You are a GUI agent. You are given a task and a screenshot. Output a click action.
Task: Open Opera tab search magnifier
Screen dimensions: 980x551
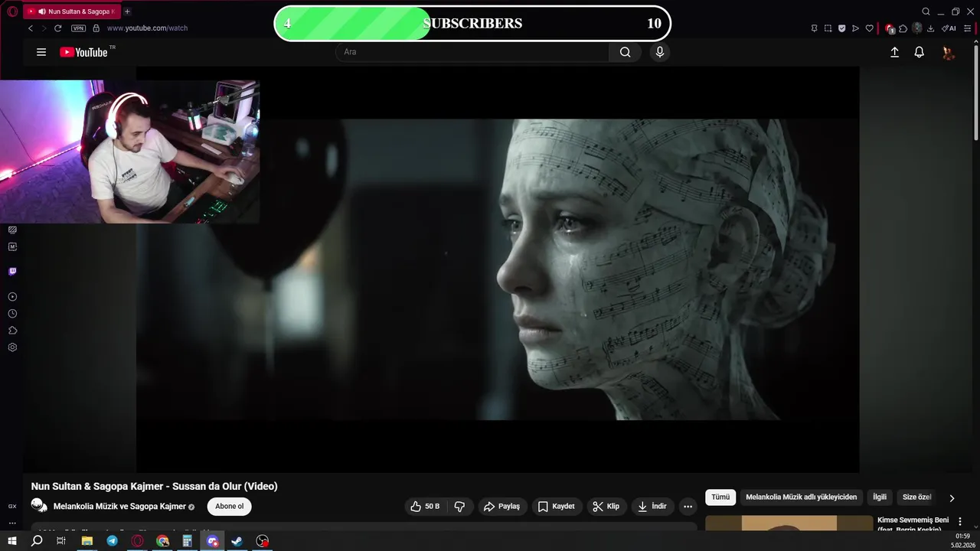tap(926, 11)
